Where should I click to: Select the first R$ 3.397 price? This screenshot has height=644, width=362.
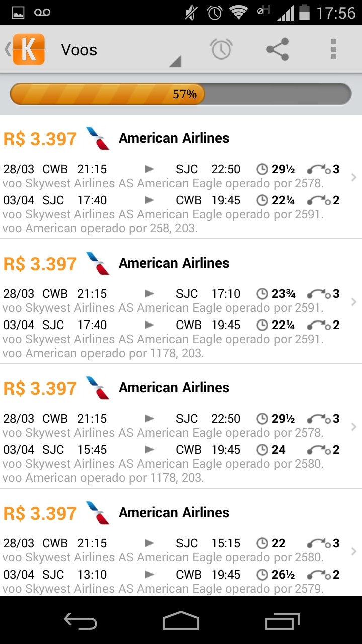(x=40, y=139)
